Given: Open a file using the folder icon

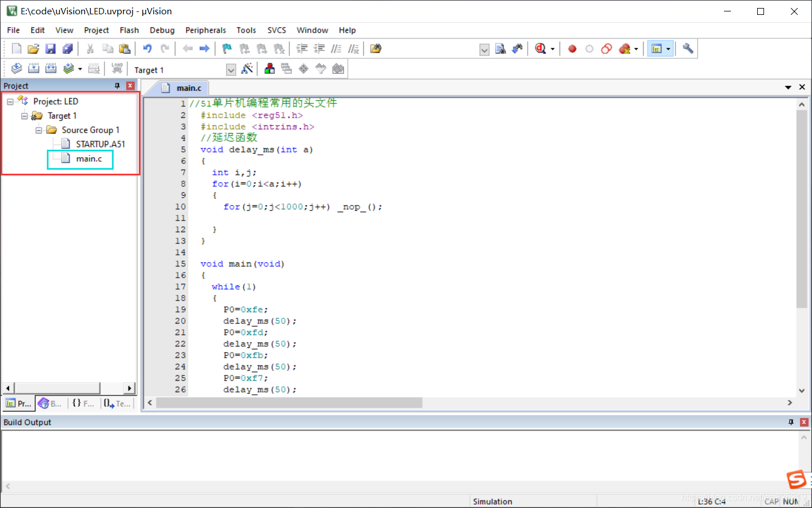Looking at the screenshot, I should point(34,49).
